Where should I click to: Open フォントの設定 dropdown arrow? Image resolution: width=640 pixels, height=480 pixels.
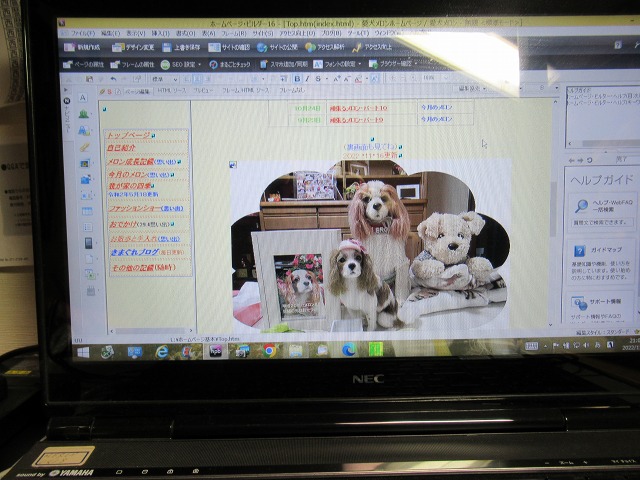tap(360, 64)
